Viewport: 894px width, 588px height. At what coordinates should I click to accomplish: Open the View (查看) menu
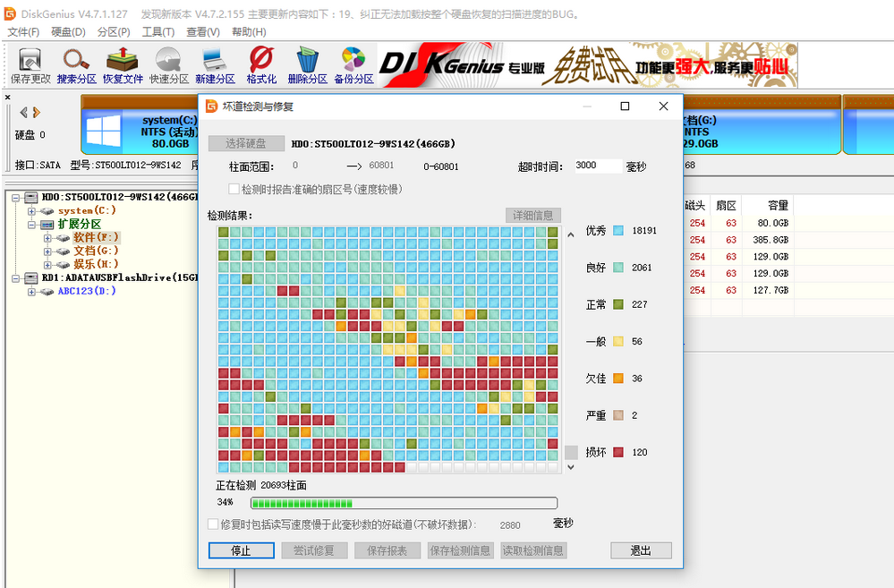tap(203, 32)
